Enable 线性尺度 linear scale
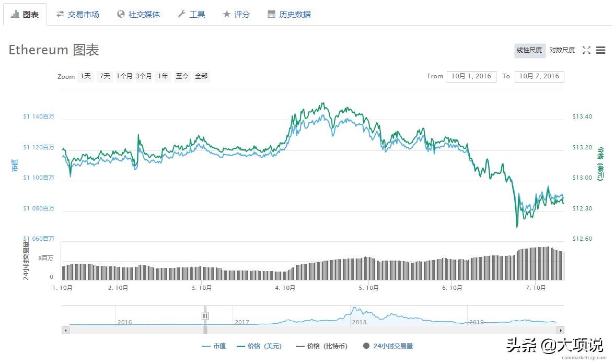The image size is (614, 364). coord(529,50)
